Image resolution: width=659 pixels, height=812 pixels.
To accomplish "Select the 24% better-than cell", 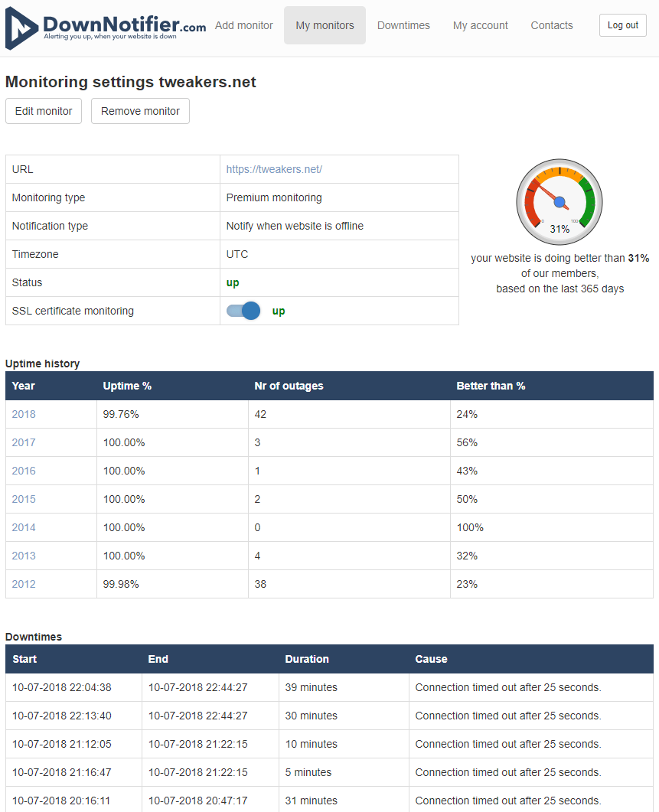I will click(x=552, y=414).
